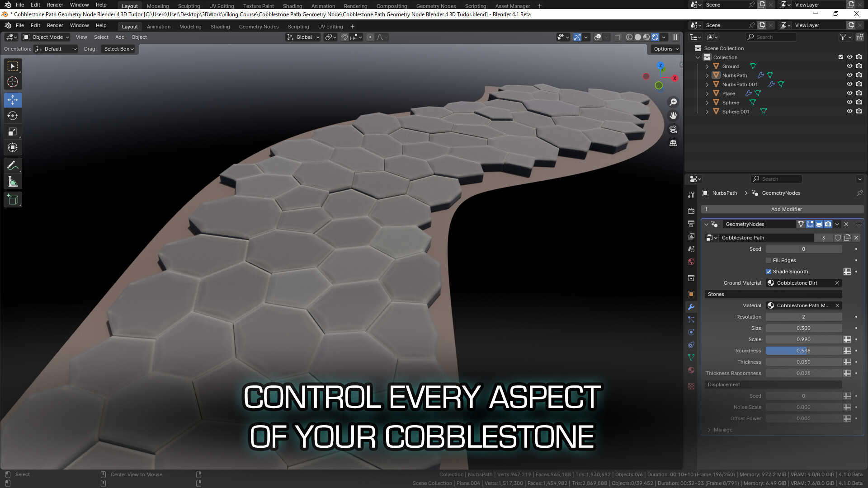Open the Physics Properties tab
The image size is (868, 488).
coord(691,332)
